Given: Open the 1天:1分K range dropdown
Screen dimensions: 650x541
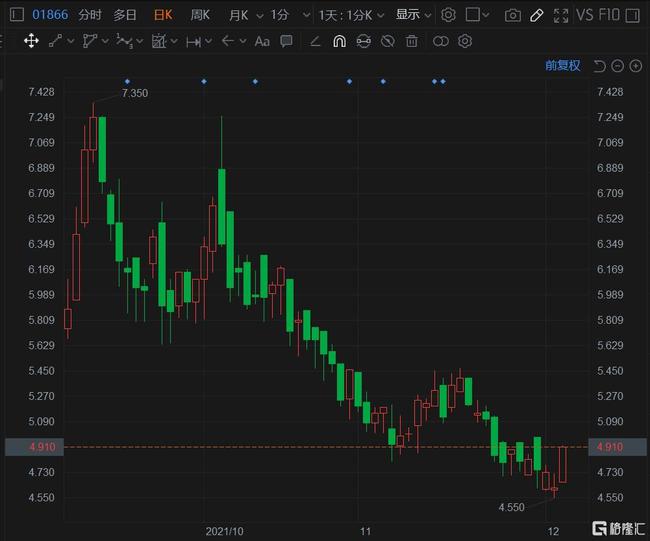Looking at the screenshot, I should coord(351,15).
